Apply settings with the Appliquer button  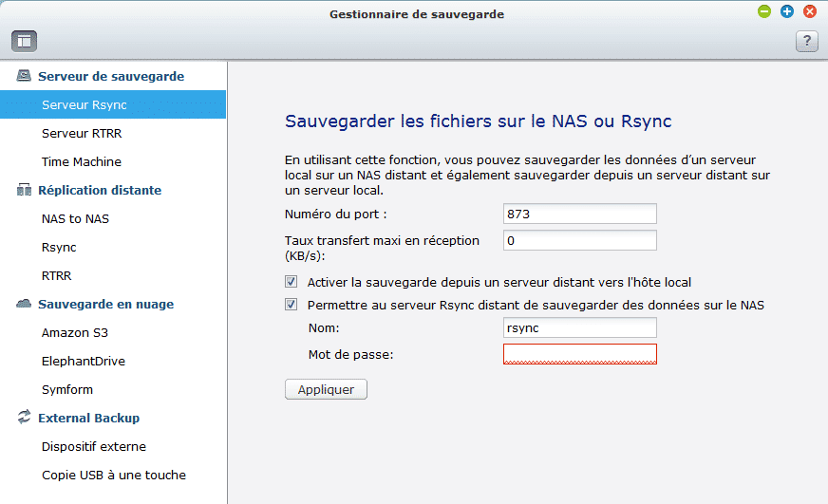tap(326, 389)
